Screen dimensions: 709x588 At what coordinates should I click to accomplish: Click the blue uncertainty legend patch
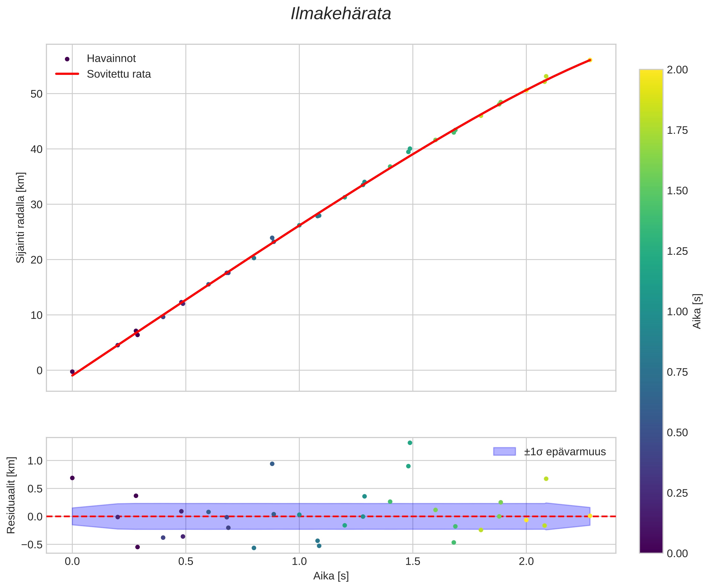[505, 452]
